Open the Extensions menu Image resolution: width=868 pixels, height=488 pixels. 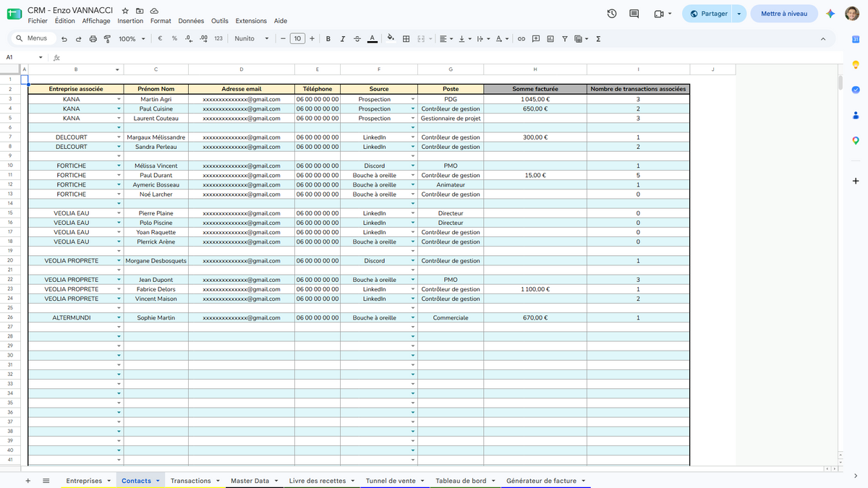[251, 21]
